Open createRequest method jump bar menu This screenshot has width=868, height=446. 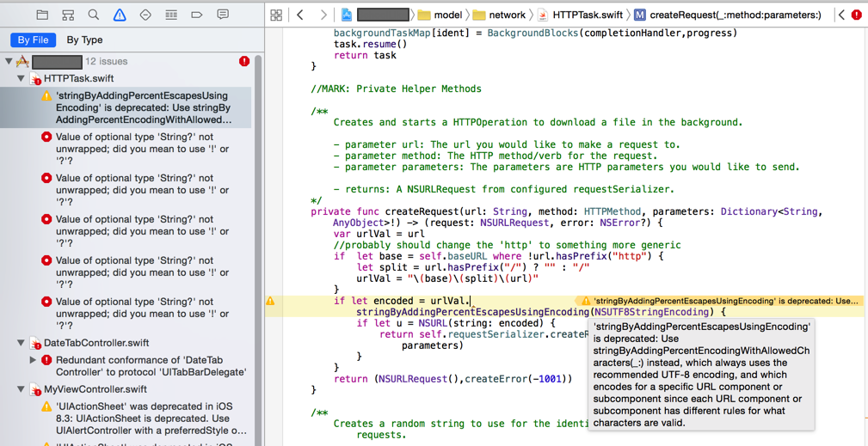[x=728, y=15]
